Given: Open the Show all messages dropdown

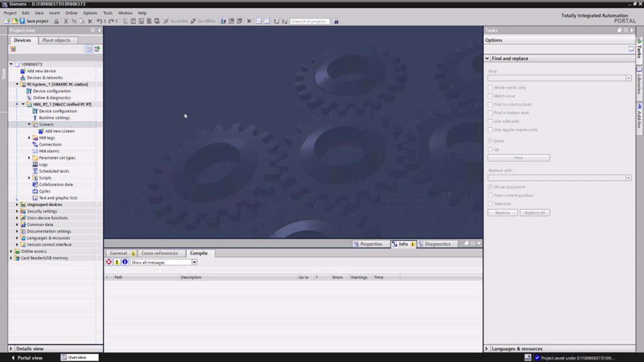Looking at the screenshot, I should point(194,262).
